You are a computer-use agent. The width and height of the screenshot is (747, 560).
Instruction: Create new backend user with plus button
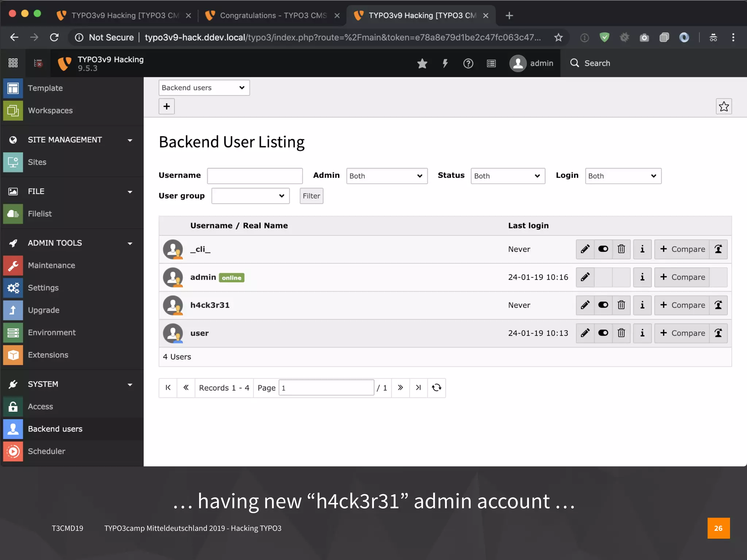click(167, 106)
